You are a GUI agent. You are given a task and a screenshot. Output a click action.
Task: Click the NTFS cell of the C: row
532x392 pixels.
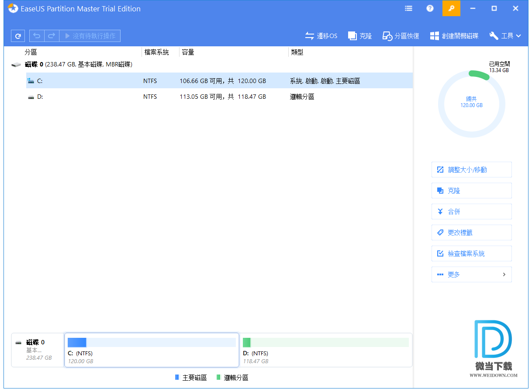click(x=150, y=81)
